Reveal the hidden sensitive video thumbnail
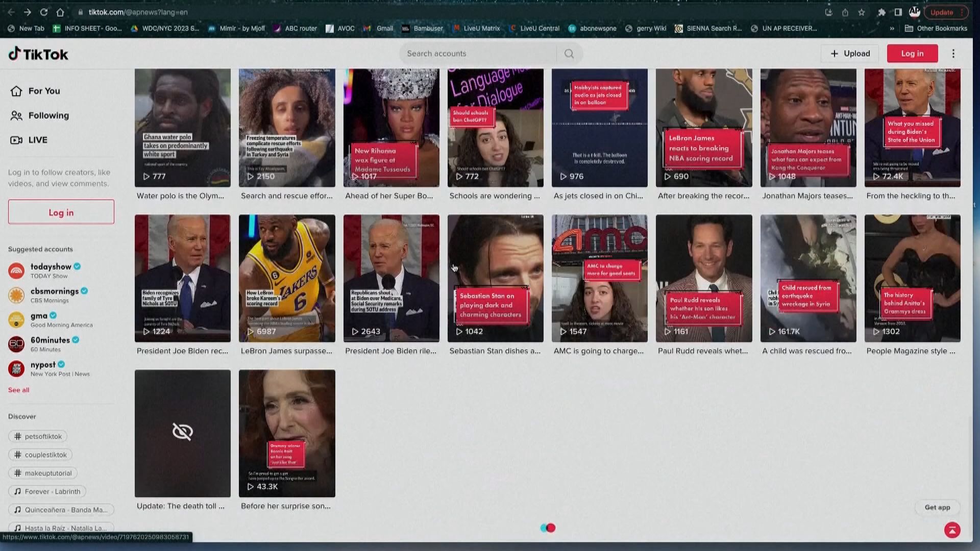 point(182,433)
